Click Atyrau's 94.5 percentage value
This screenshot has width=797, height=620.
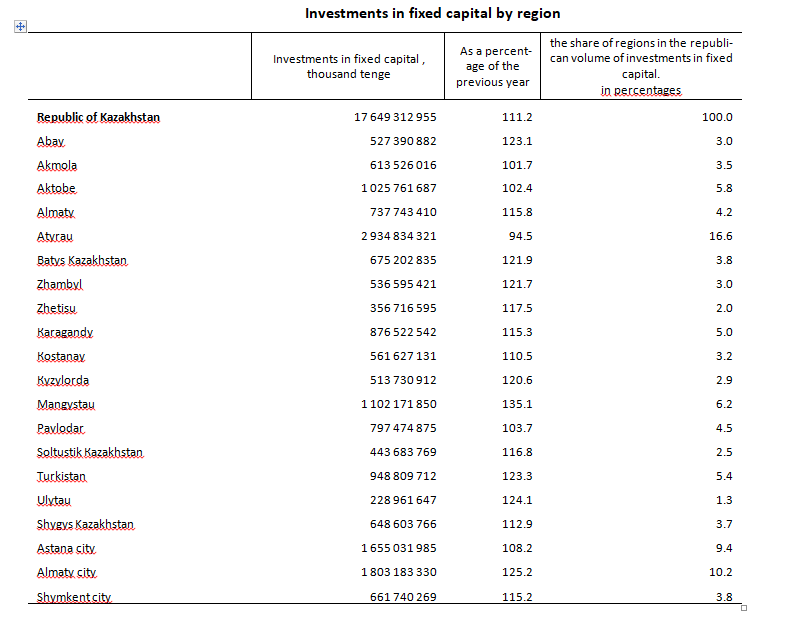520,236
